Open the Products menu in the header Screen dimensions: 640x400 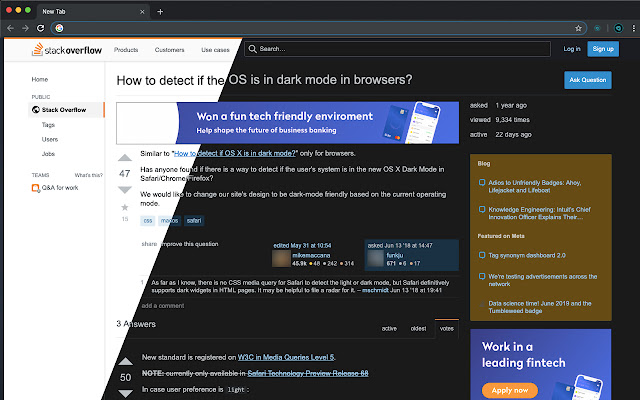pos(126,49)
